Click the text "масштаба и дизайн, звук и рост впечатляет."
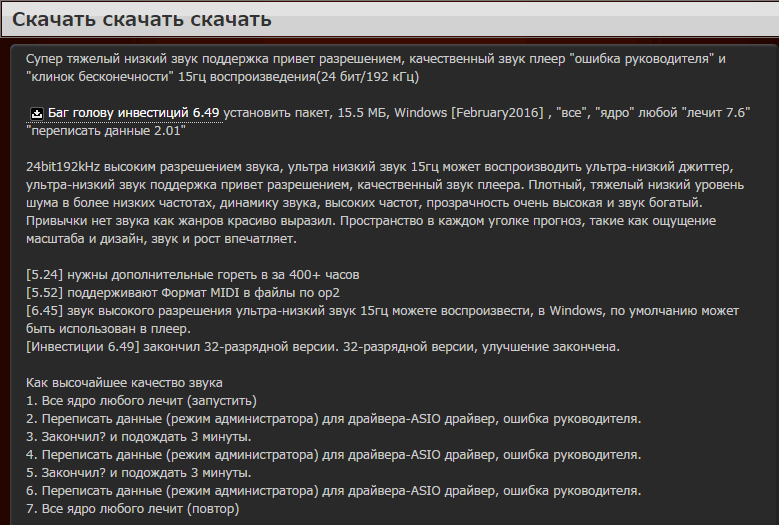The width and height of the screenshot is (779, 525). 161,239
